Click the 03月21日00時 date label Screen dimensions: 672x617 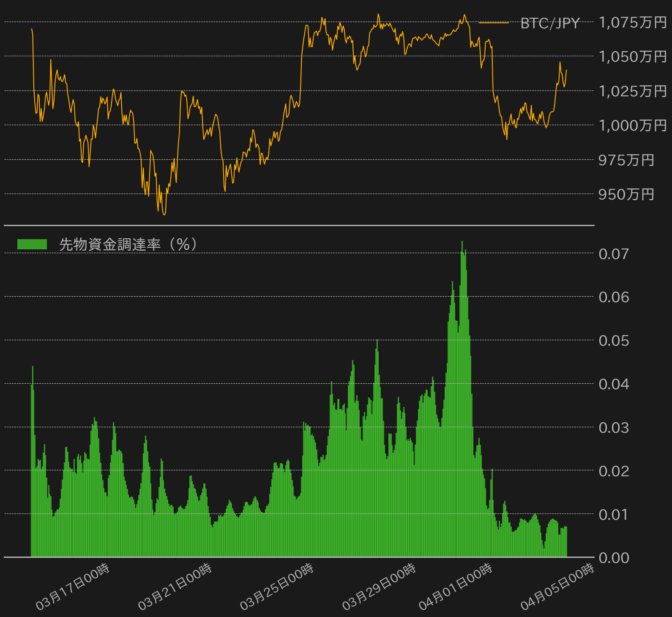click(175, 587)
